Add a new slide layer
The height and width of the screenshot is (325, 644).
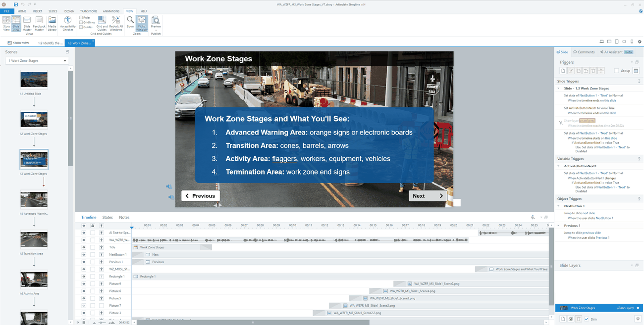tap(563, 319)
